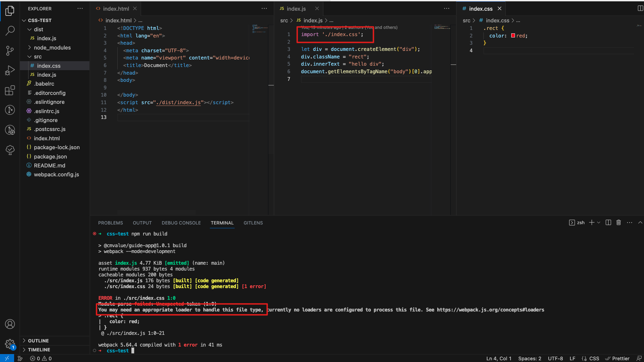Open the Accounts menu icon
Screen dimensions: 644x362
click(10, 324)
